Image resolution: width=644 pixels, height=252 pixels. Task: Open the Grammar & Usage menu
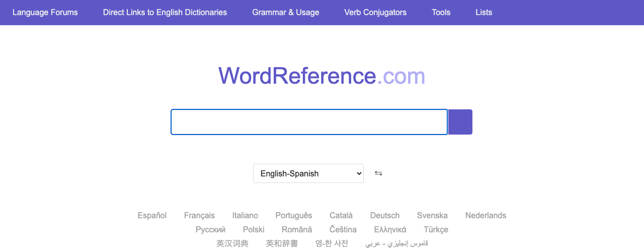[286, 12]
